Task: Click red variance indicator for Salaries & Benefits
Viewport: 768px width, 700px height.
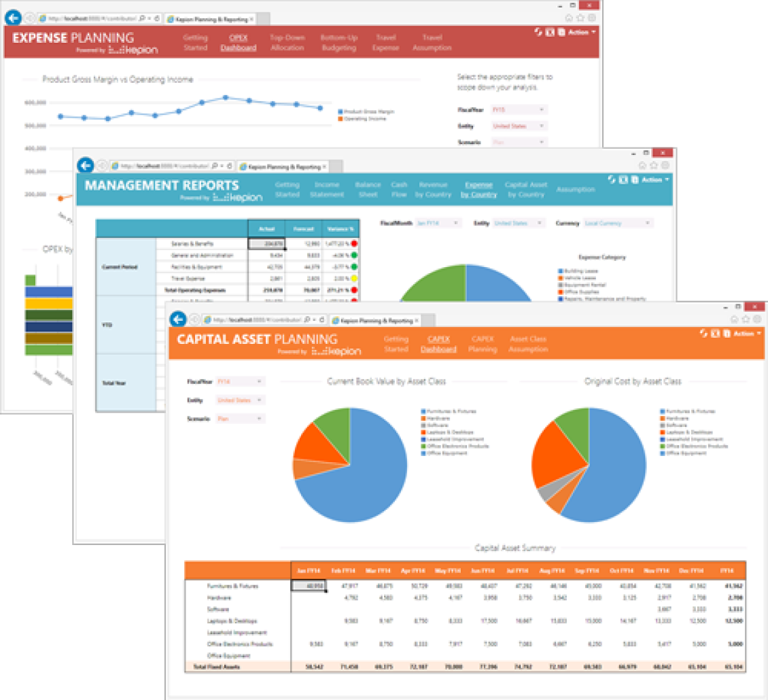Action: tap(354, 243)
